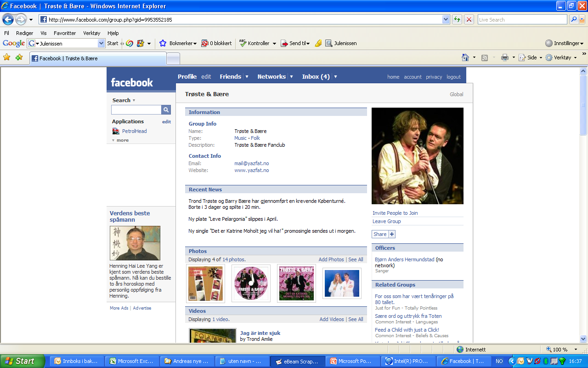This screenshot has width=588, height=368.
Task: Click the browser Back arrow button
Action: (8, 19)
